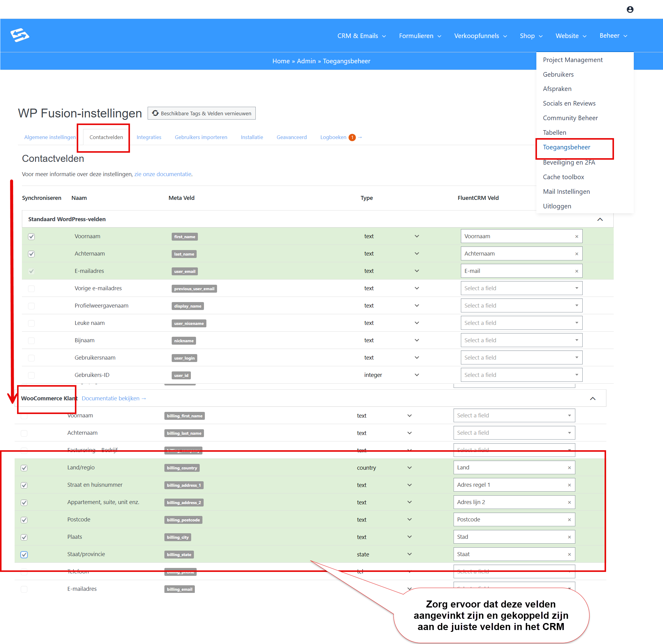Screen dimensions: 663x644
Task: Open the CRM & Emails menu
Action: click(361, 36)
